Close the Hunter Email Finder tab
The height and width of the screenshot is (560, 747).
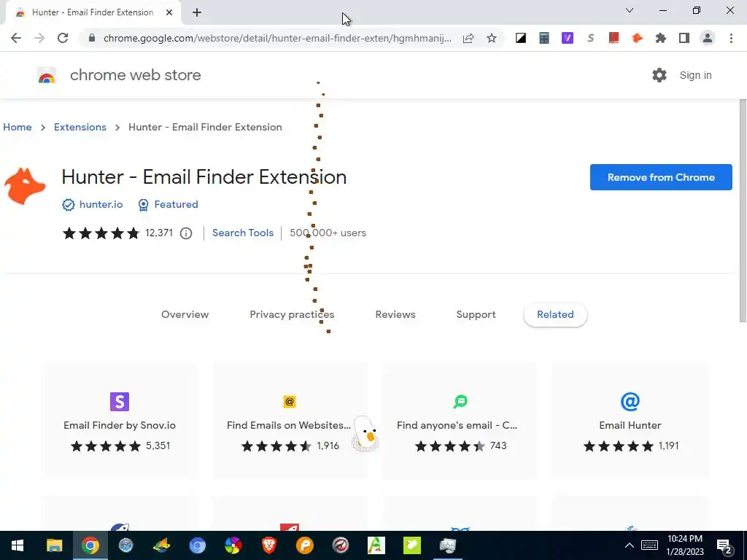pyautogui.click(x=169, y=12)
